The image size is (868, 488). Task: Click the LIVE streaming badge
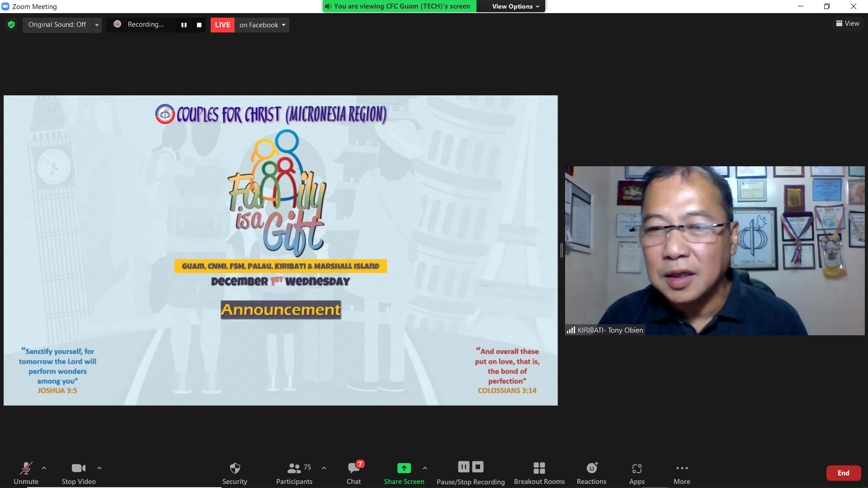tap(222, 25)
